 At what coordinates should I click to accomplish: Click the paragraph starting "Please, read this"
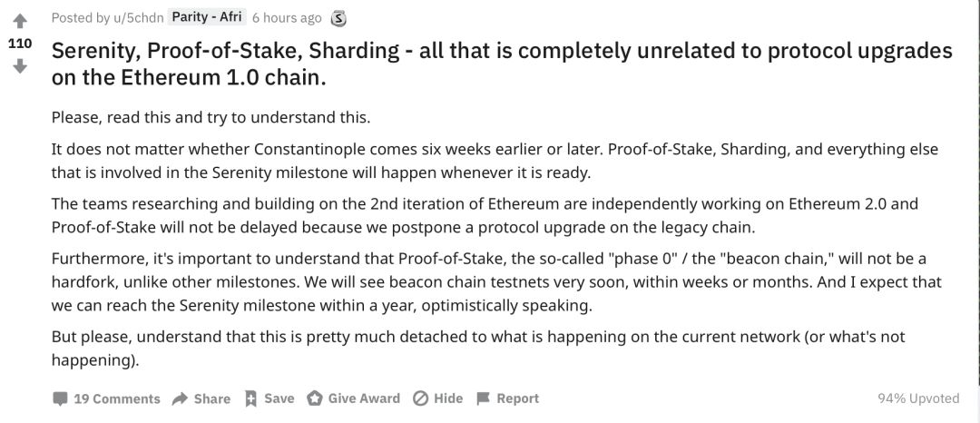tap(211, 118)
